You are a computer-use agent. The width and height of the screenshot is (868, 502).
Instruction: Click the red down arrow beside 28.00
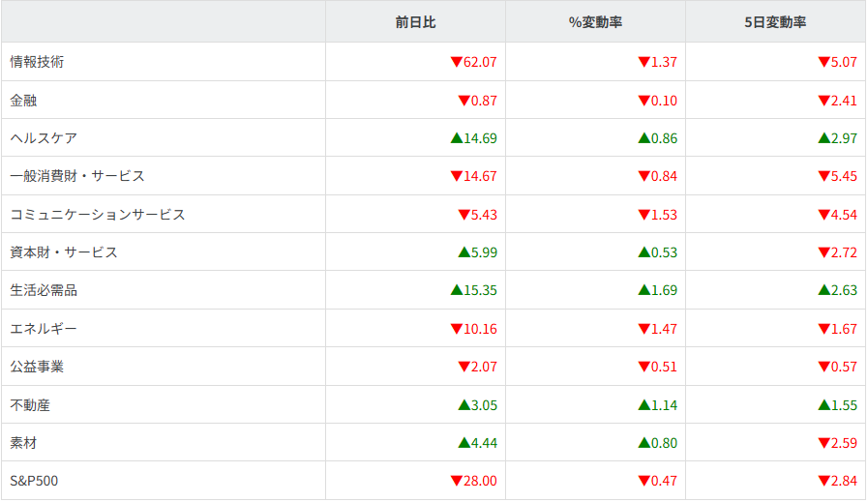(x=456, y=481)
